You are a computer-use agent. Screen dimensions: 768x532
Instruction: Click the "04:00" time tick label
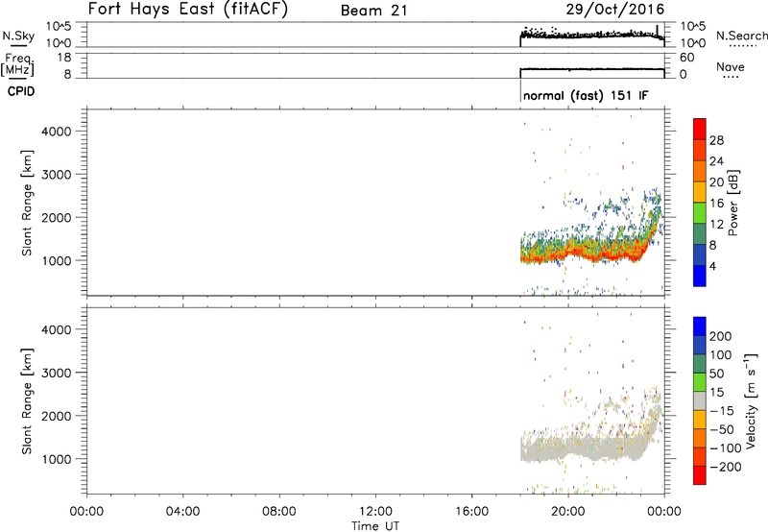click(182, 512)
